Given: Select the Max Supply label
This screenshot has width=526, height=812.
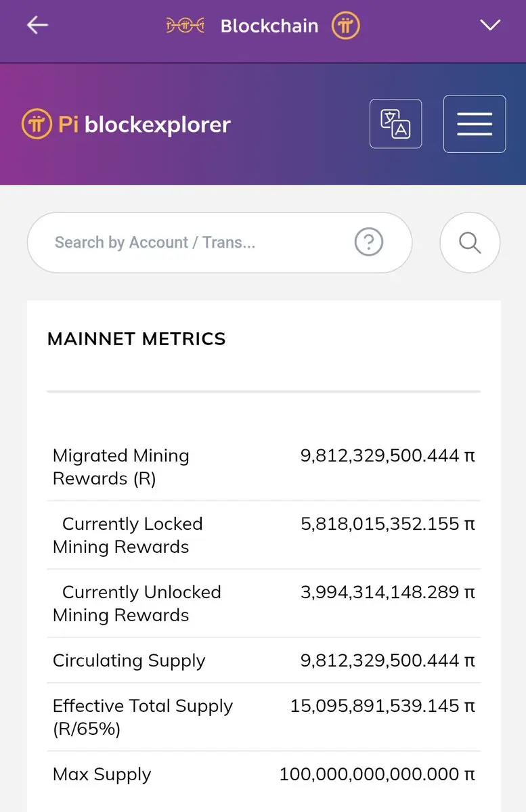Looking at the screenshot, I should [x=102, y=775].
